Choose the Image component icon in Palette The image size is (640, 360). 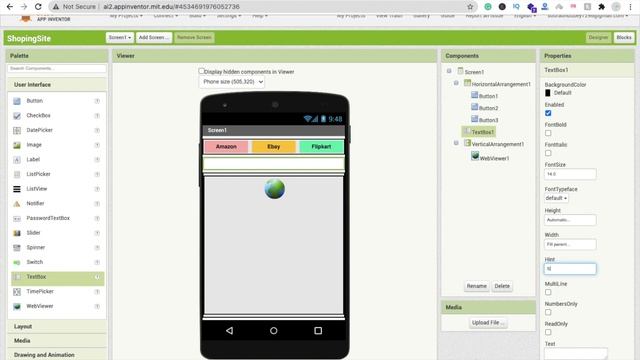pyautogui.click(x=17, y=145)
